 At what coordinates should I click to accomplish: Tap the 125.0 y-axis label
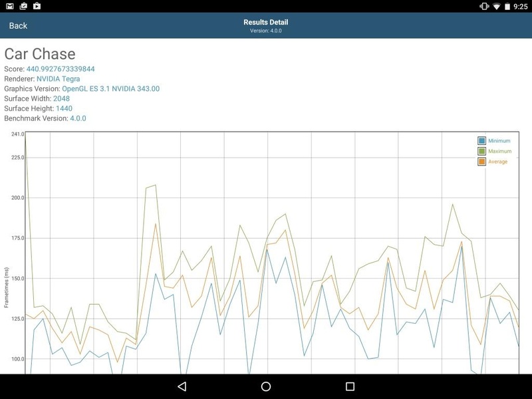pos(18,319)
